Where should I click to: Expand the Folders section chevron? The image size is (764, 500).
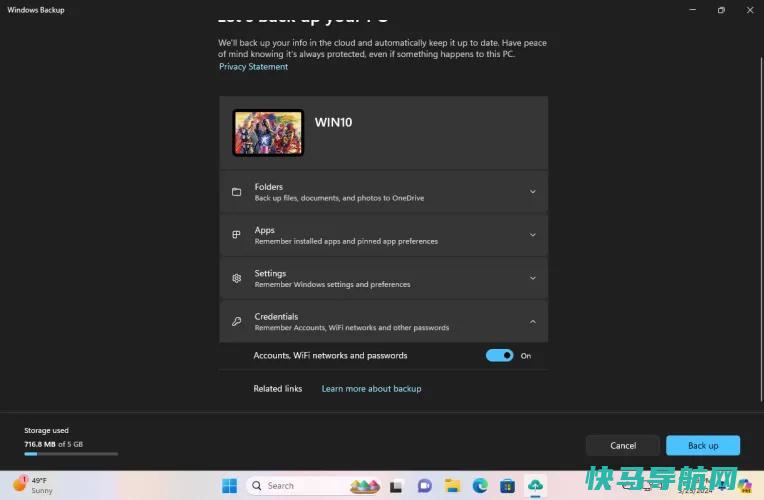pos(533,192)
